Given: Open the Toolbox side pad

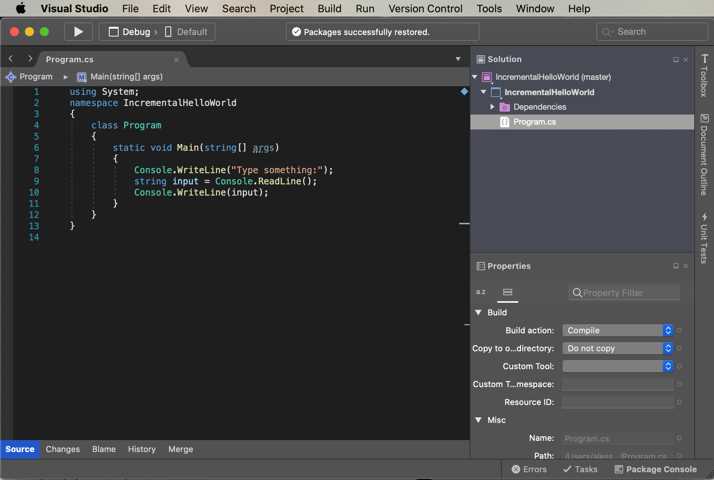Looking at the screenshot, I should tap(704, 75).
